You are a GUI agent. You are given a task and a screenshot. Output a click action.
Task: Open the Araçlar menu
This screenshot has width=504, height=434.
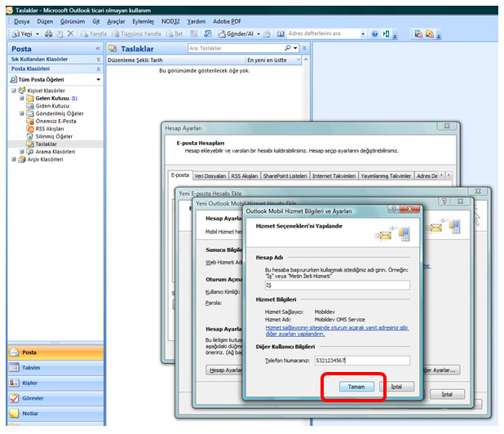[x=116, y=21]
